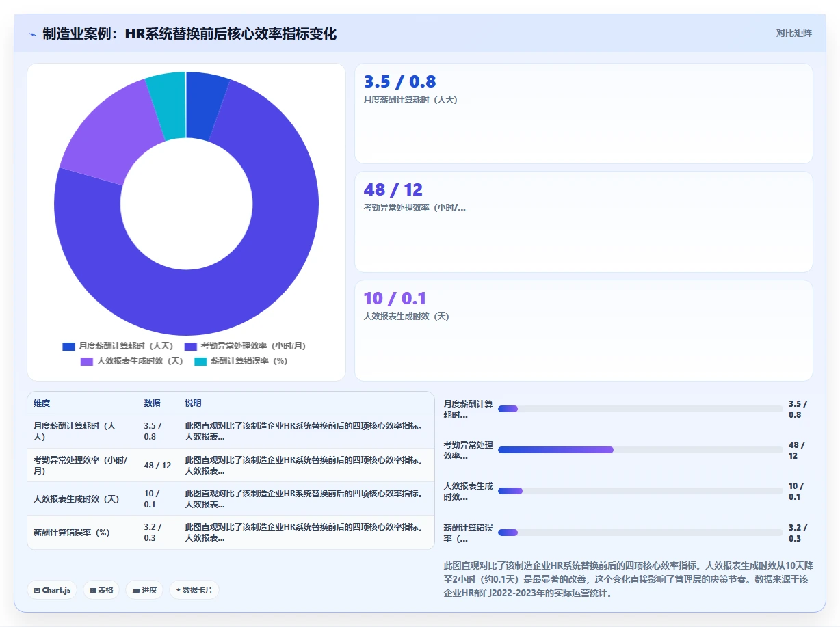Screen dimensions: 840x627
Task: Click the Chart.js tag icon chip
Action: 52,590
